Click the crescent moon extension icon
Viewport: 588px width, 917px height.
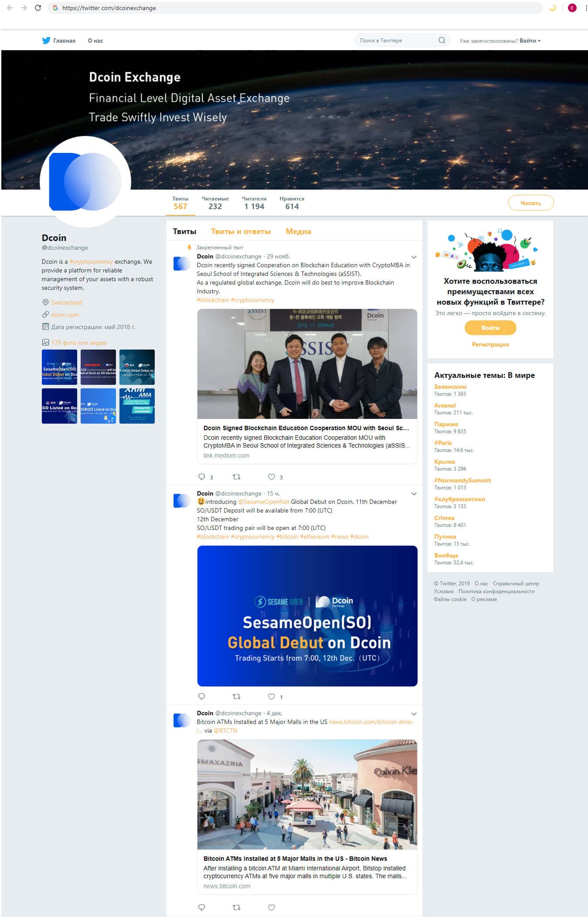tap(553, 8)
